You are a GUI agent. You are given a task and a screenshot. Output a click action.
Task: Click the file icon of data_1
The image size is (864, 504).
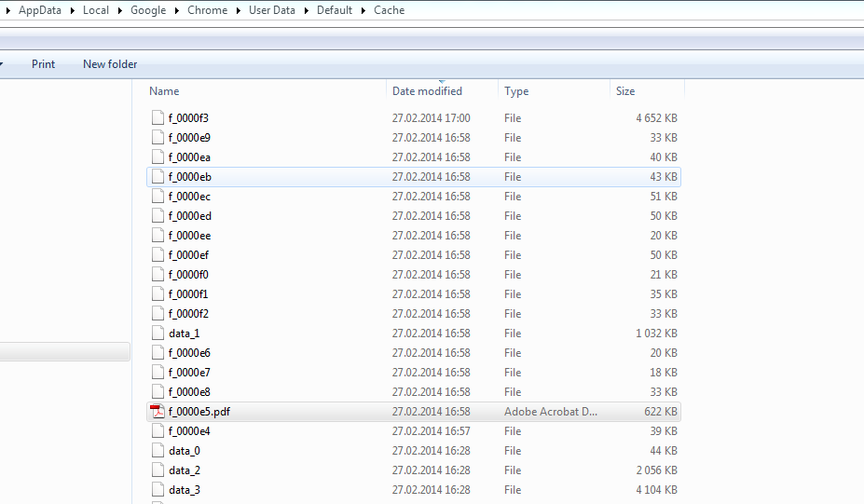point(158,333)
